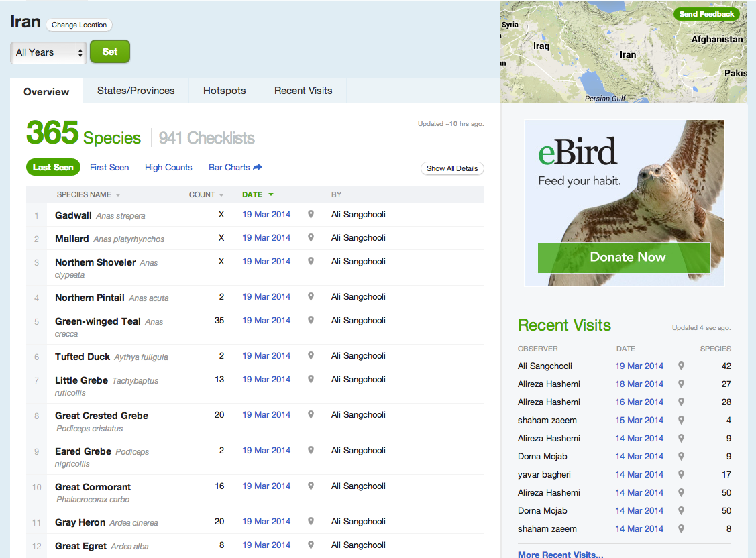
Task: Click the pin next to shaham zaeem's 15 Mar visit
Action: coord(680,420)
